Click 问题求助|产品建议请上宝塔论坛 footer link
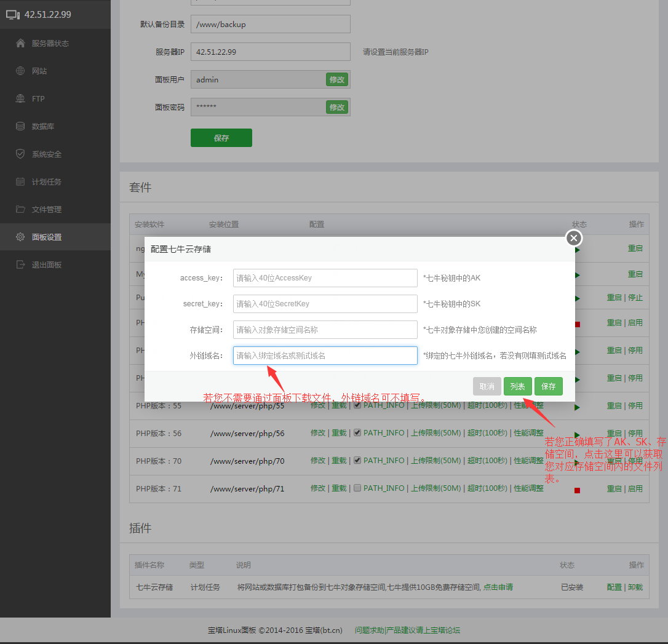This screenshot has width=668, height=644. pyautogui.click(x=407, y=630)
